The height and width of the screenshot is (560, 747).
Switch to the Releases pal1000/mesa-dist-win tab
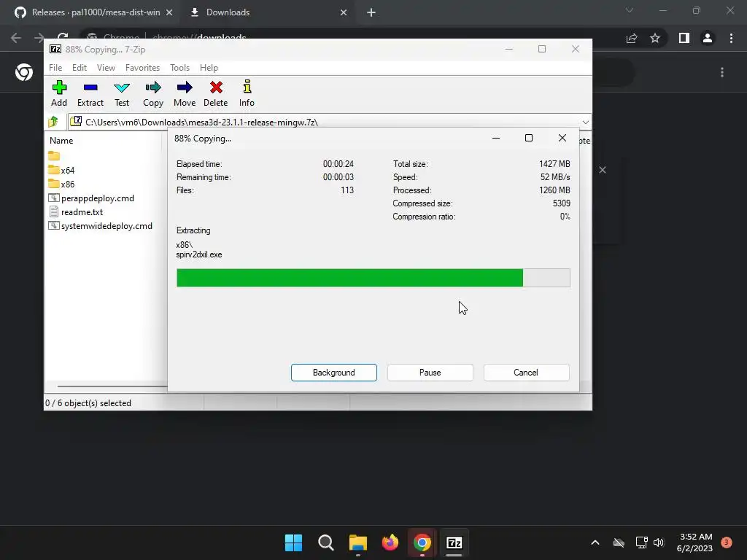click(x=89, y=12)
